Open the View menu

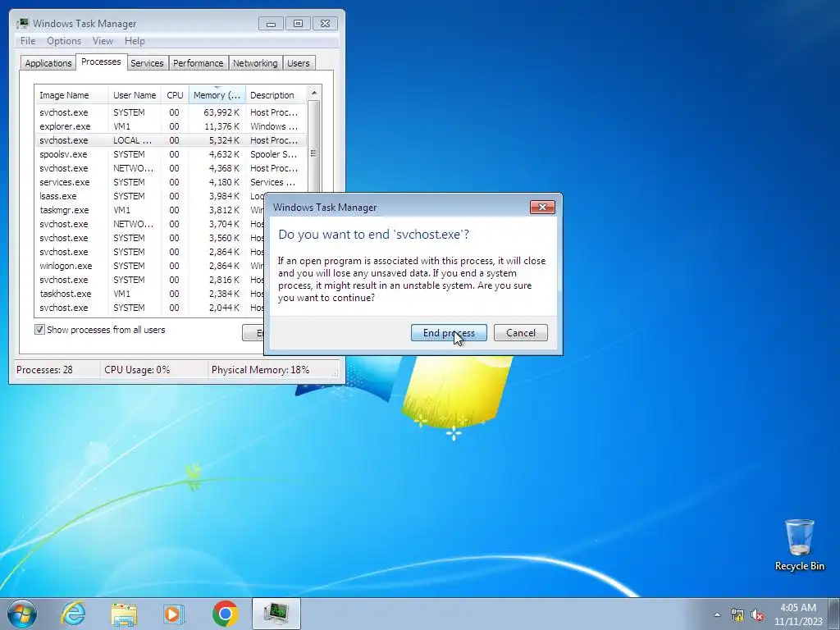(103, 41)
